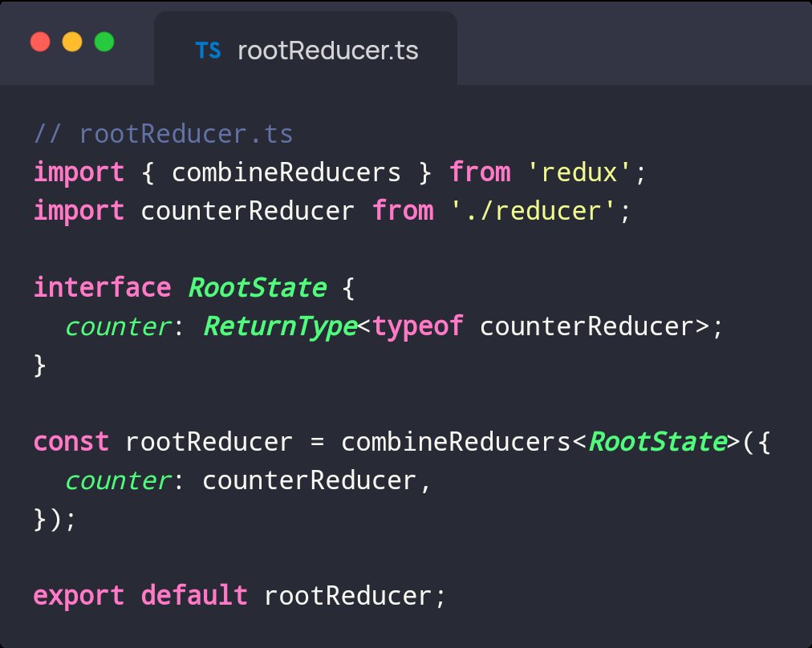Click 'combineReducers' in the first import line
This screenshot has height=648, width=812.
tap(286, 172)
